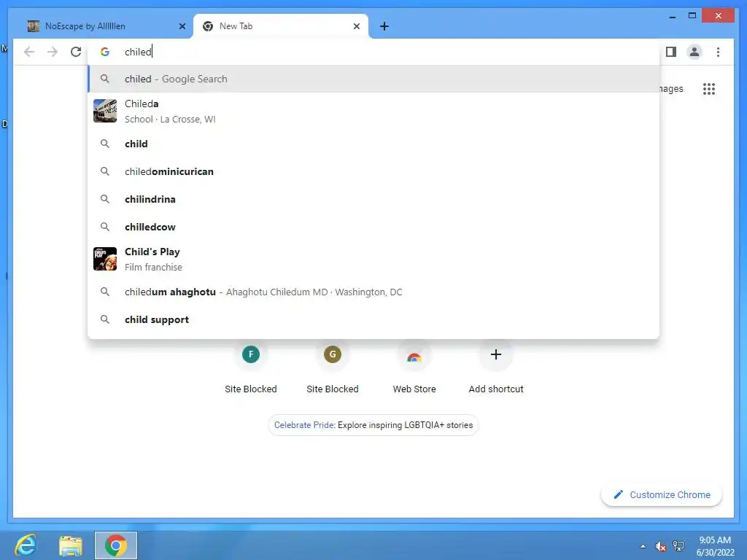
Task: Toggle the side panel icon
Action: coord(671,52)
